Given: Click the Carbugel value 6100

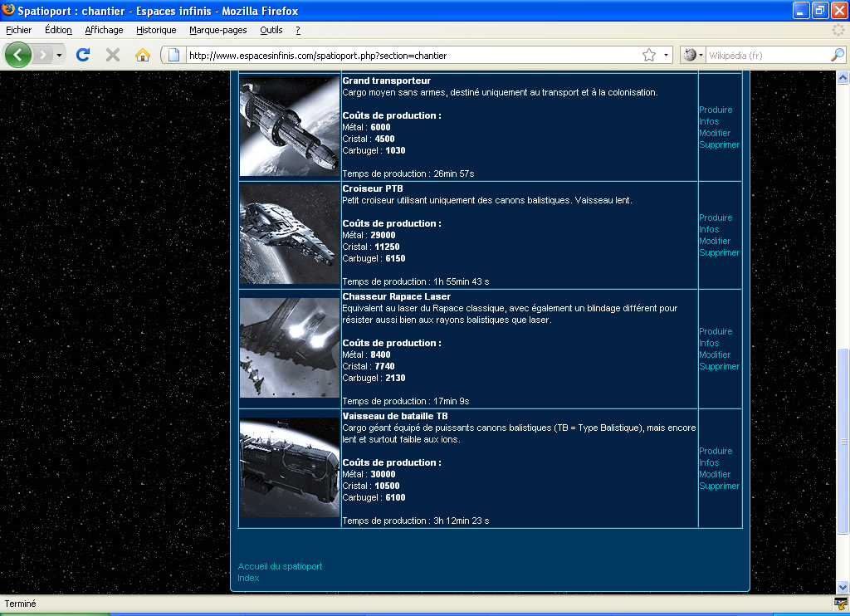Looking at the screenshot, I should (395, 498).
